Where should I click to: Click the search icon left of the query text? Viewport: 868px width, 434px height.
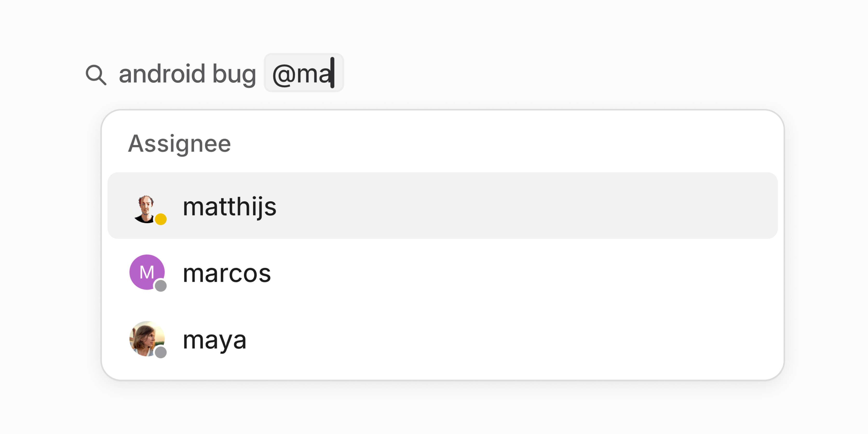pyautogui.click(x=96, y=74)
